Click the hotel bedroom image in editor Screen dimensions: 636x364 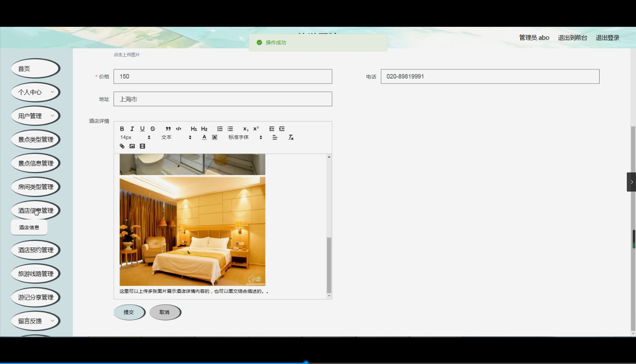192,231
